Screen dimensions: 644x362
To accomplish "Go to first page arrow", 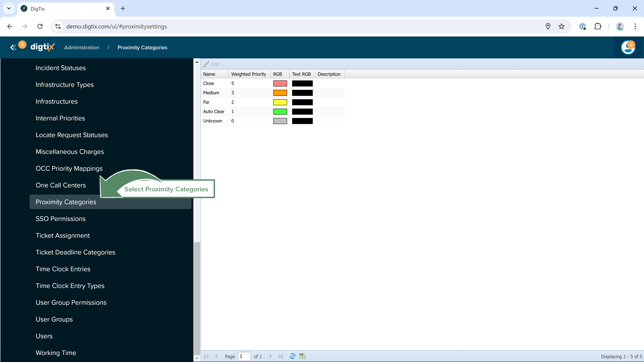I will [206, 356].
